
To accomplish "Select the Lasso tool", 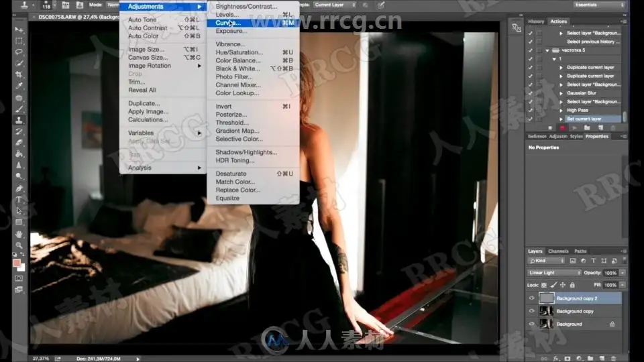I will click(x=19, y=52).
